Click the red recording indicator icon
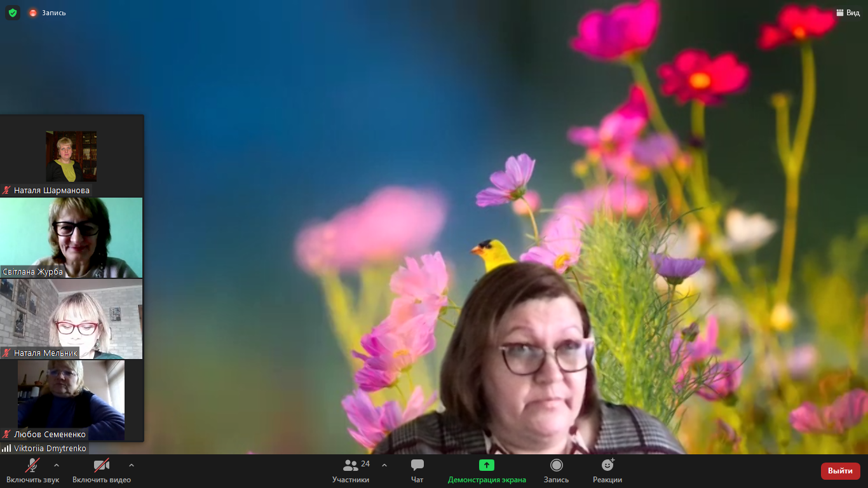 click(33, 13)
